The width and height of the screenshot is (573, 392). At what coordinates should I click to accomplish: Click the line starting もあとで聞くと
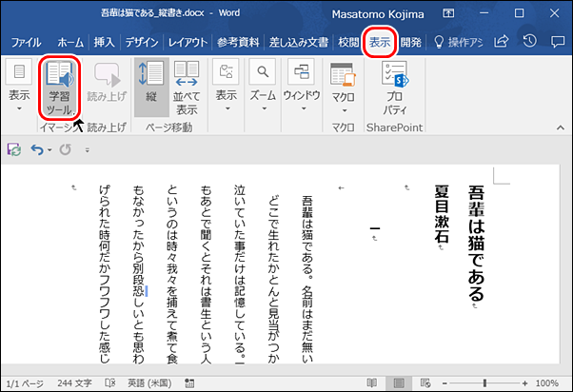point(207,274)
